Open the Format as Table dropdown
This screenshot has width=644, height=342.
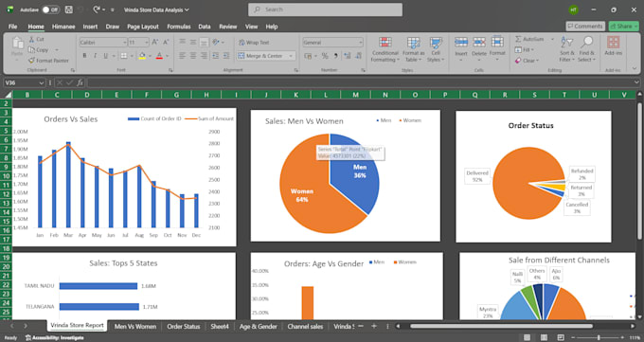tap(413, 49)
